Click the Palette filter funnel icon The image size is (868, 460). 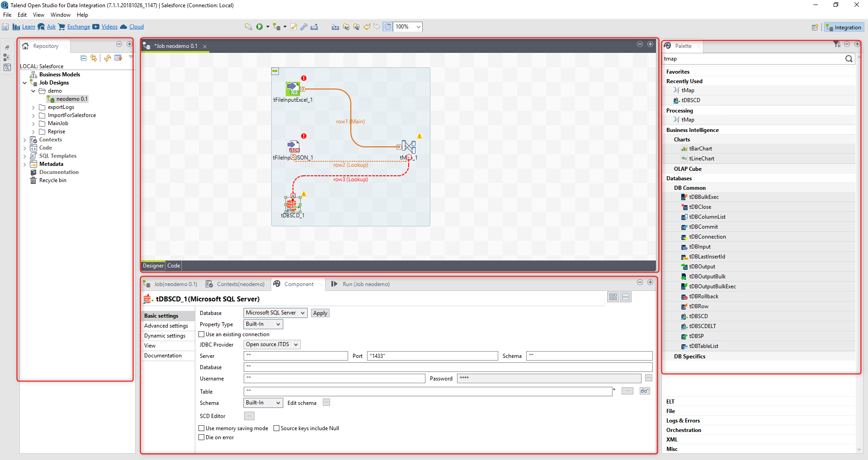pos(837,44)
